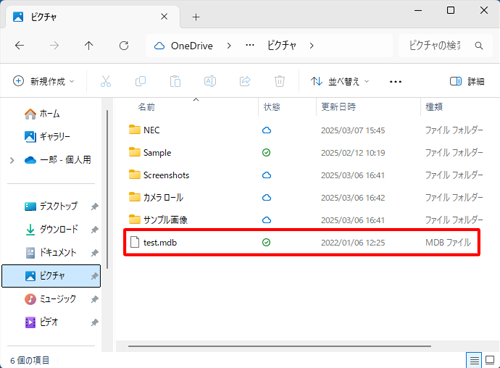
Task: Click the ピクチャ breadcrumb in address bar
Action: 282,46
